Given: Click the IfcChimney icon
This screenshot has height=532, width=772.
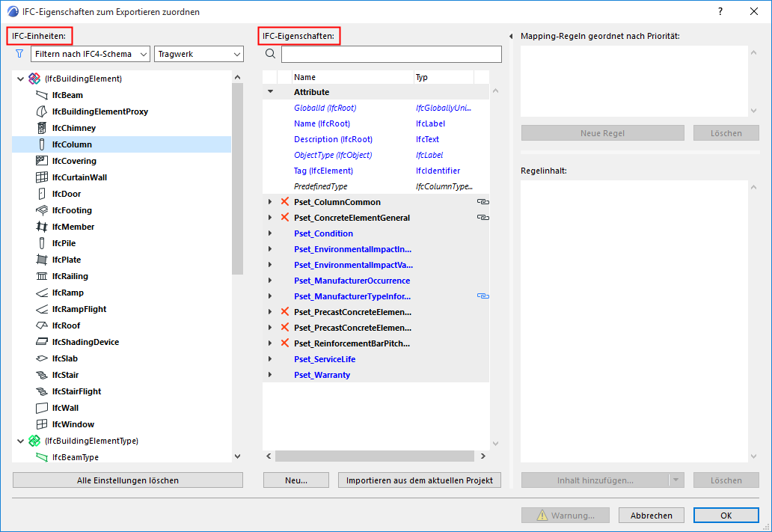Looking at the screenshot, I should click(42, 128).
